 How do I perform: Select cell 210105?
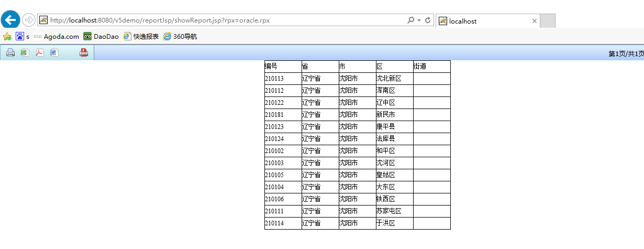[x=283, y=175]
